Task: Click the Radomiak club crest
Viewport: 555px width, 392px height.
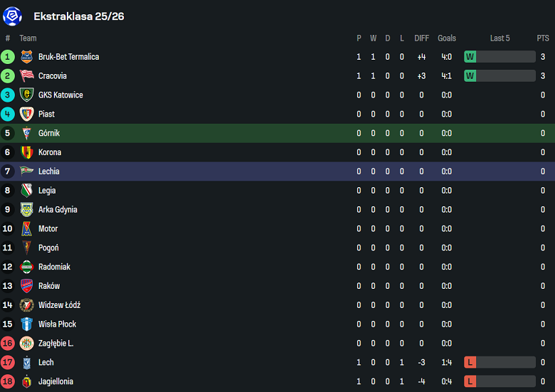Action: (x=27, y=267)
